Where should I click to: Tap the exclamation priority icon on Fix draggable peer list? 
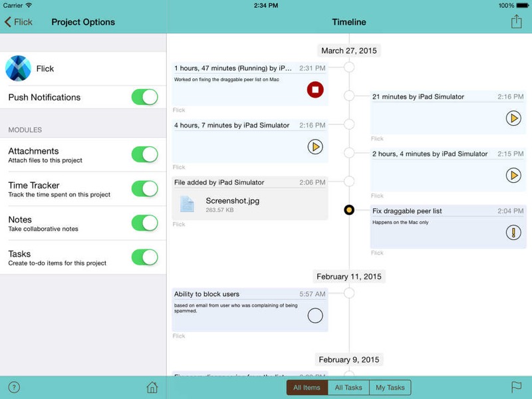click(x=513, y=233)
